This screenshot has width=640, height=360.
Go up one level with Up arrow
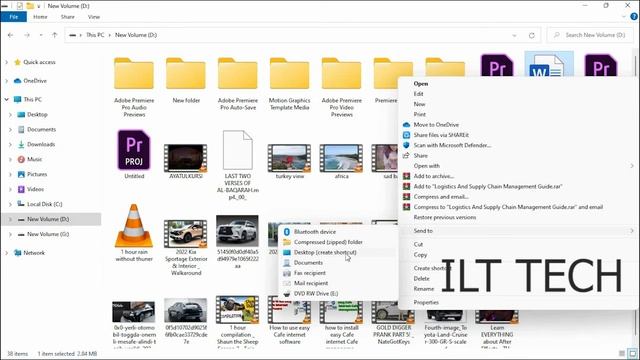pos(55,35)
